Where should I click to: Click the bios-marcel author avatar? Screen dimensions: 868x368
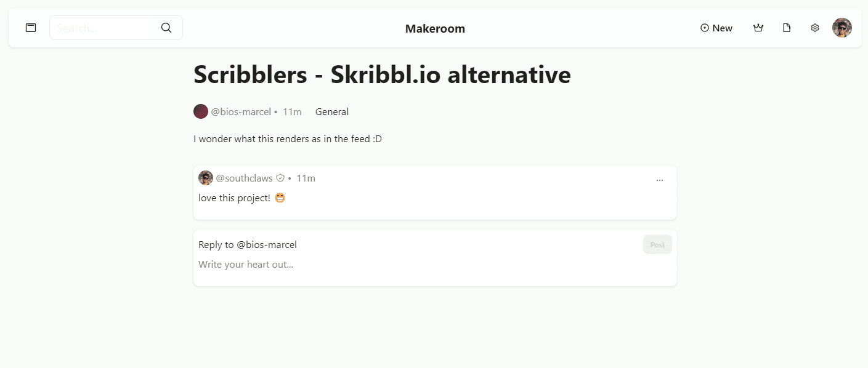(x=201, y=111)
